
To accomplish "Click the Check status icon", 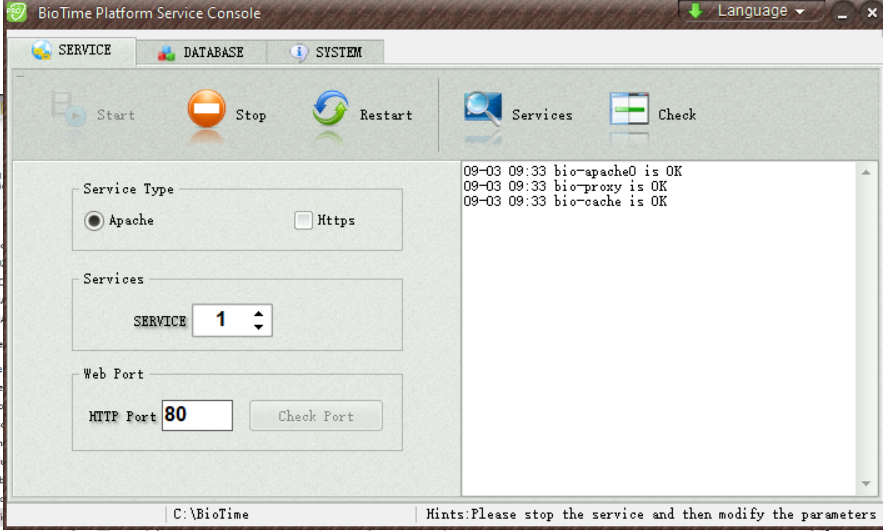I will [x=629, y=109].
